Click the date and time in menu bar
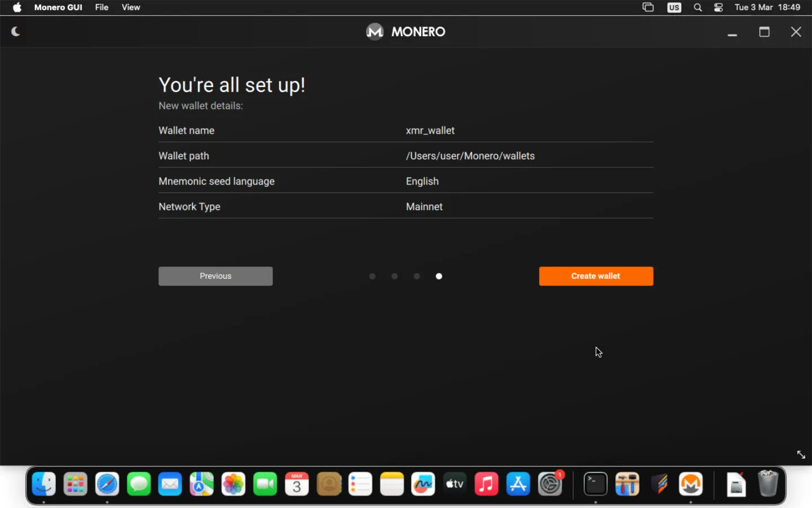Screen dimensions: 812x508 [x=767, y=7]
